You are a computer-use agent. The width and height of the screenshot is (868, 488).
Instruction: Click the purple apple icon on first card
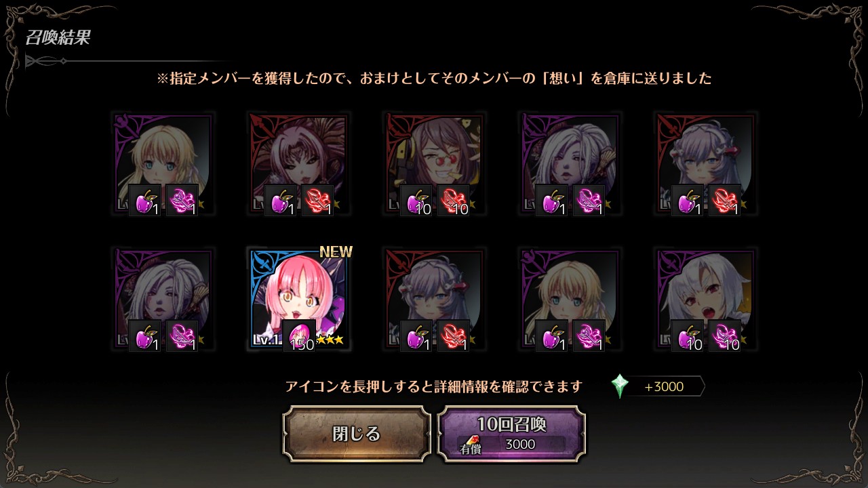pos(145,200)
